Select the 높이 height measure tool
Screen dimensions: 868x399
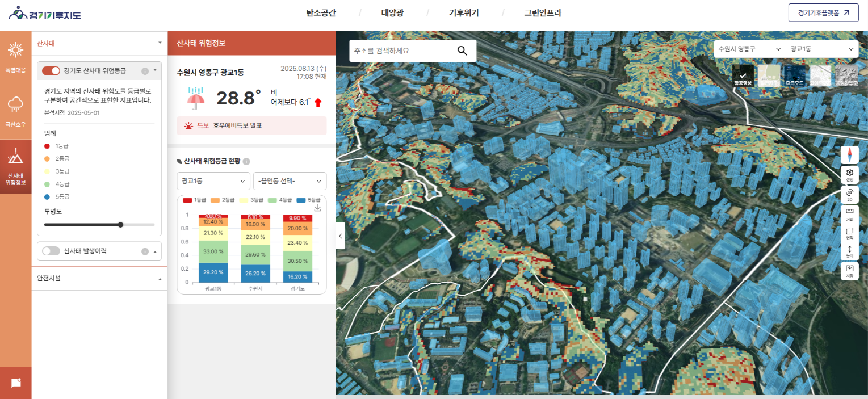click(x=850, y=252)
